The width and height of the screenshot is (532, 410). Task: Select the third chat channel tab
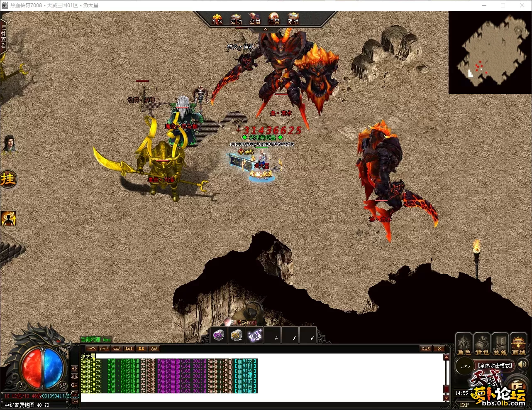(x=117, y=349)
